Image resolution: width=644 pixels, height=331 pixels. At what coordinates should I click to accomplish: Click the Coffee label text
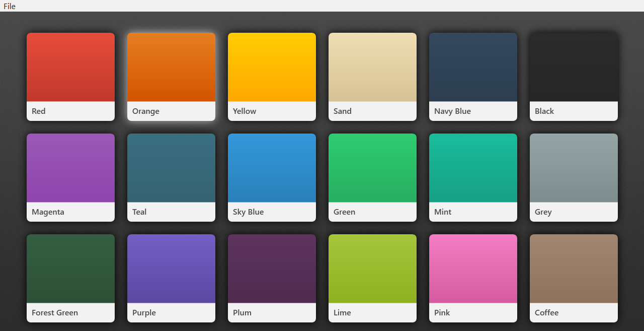point(546,312)
